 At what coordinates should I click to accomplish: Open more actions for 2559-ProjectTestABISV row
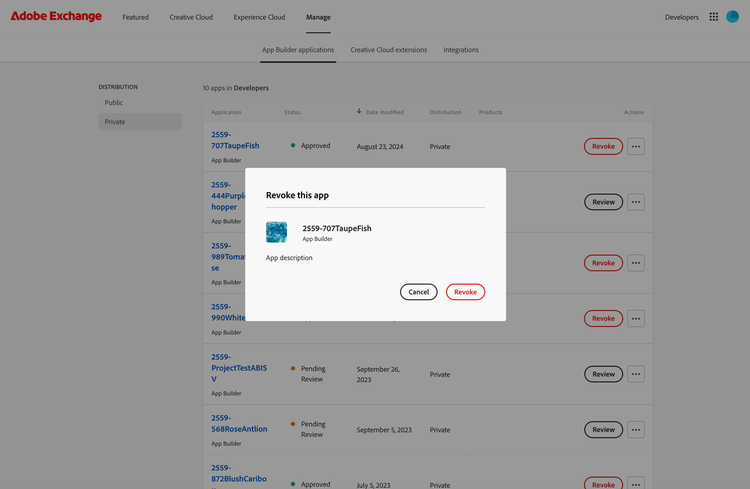[x=636, y=374]
